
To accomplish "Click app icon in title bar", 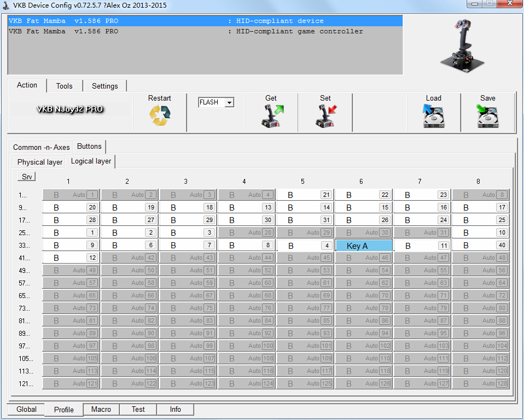I will 5,5.
